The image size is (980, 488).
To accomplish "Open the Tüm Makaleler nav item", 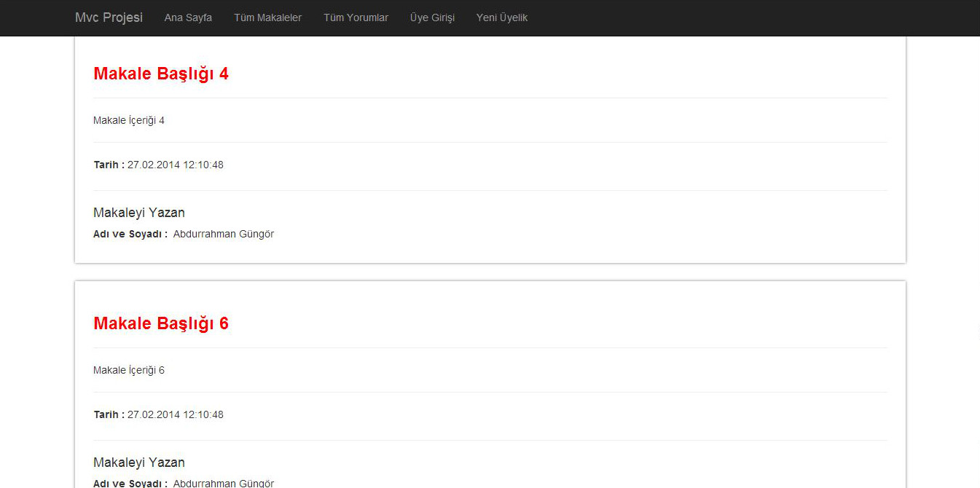I will click(267, 17).
